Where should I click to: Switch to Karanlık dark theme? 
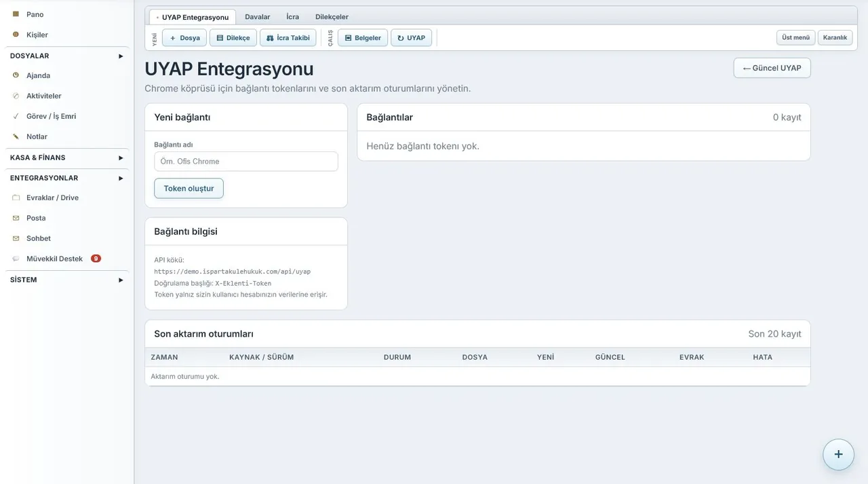pos(835,37)
